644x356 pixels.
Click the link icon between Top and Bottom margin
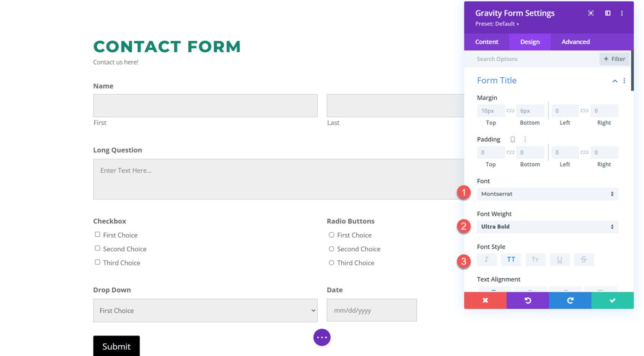(510, 111)
